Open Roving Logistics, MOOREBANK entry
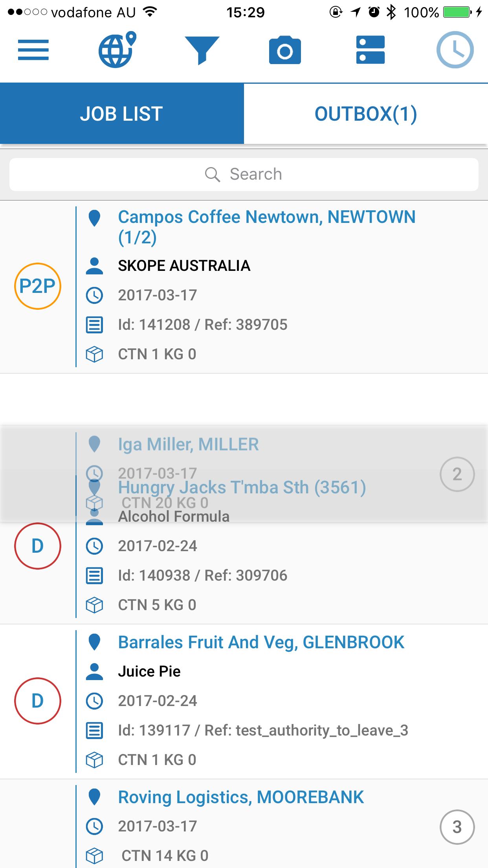This screenshot has height=868, width=488. 241,797
